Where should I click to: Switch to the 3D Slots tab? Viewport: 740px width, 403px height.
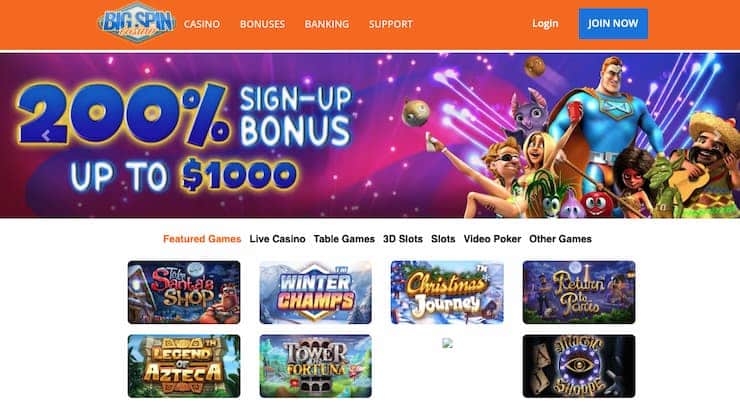(x=403, y=239)
